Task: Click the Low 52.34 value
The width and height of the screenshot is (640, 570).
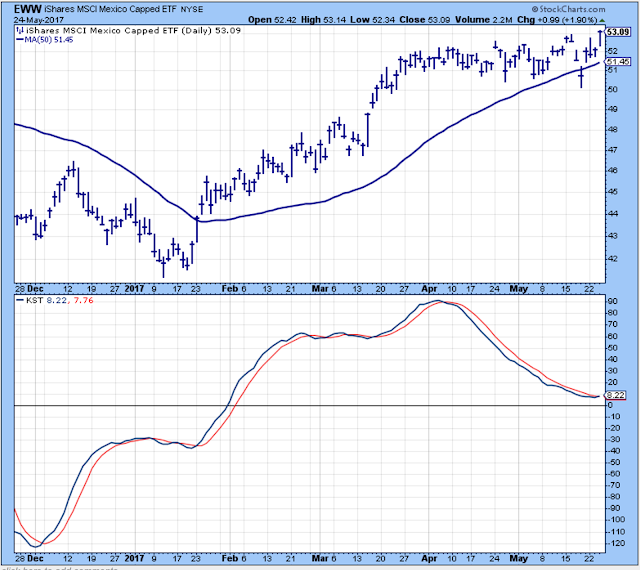Action: pyautogui.click(x=374, y=20)
